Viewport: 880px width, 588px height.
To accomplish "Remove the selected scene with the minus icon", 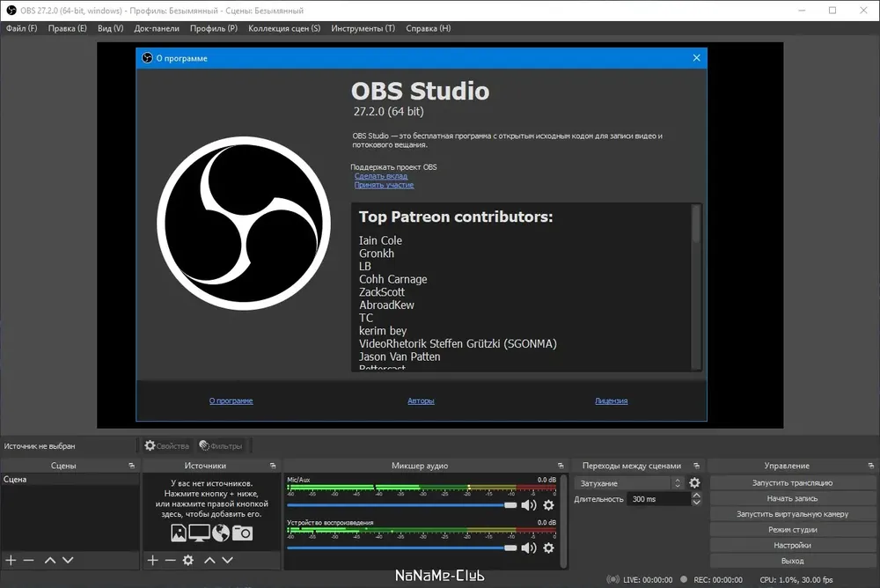I will 29,560.
